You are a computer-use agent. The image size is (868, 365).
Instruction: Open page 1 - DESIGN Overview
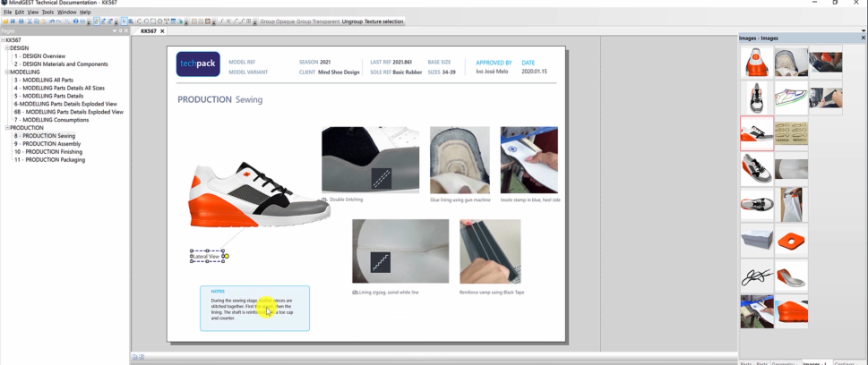pyautogui.click(x=39, y=55)
